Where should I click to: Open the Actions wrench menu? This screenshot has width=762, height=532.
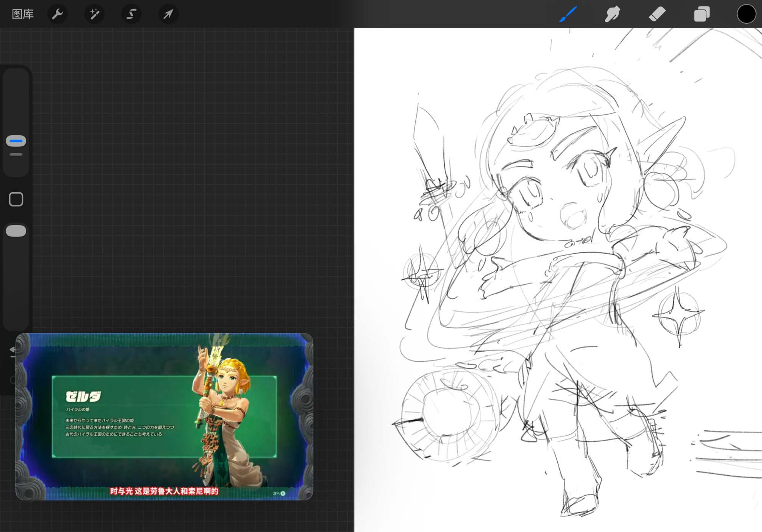(57, 14)
